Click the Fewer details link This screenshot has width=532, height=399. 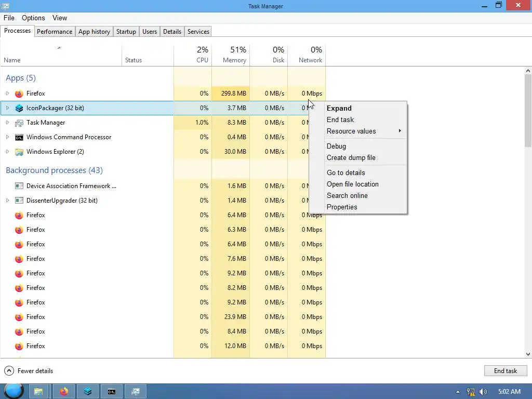[35, 371]
